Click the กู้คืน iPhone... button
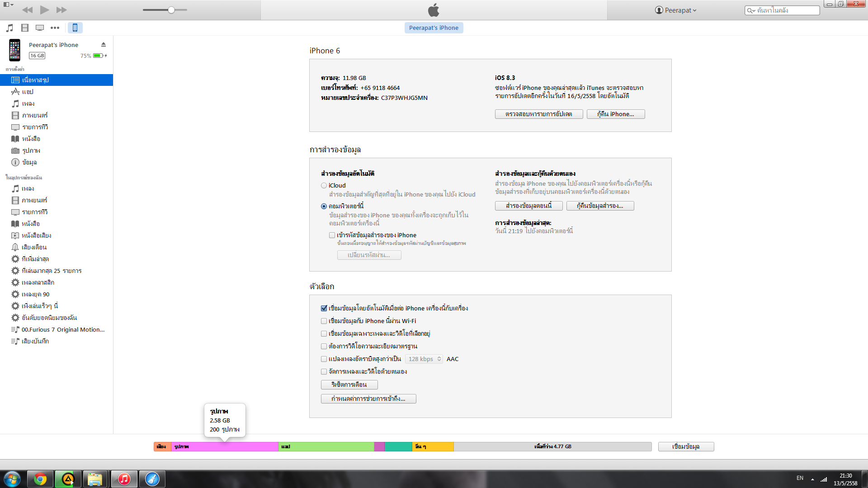The image size is (868, 488). (x=615, y=114)
